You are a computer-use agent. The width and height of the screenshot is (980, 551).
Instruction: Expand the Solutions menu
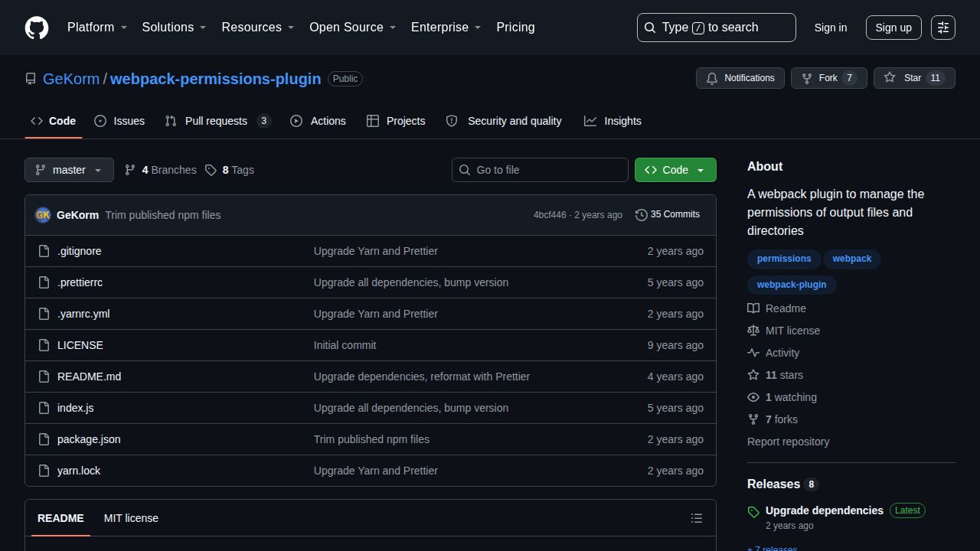pos(175,28)
